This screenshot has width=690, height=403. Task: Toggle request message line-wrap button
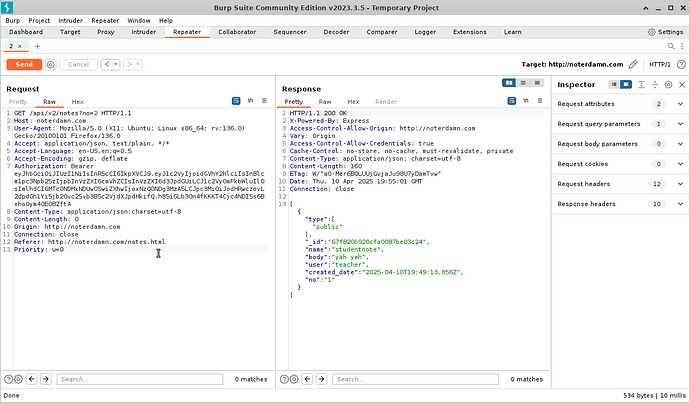(x=236, y=101)
